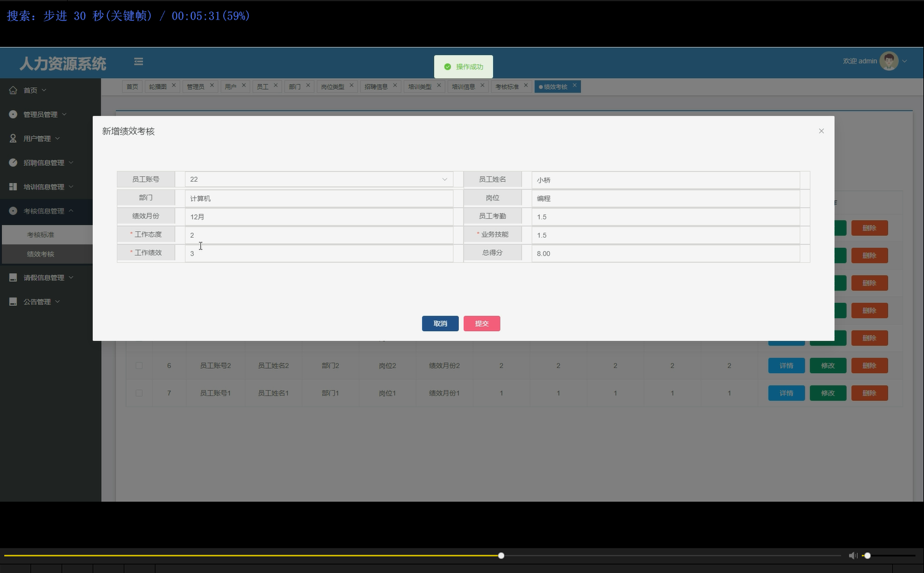Click 修改 for 员工账号2 row
924x573 pixels.
pyautogui.click(x=828, y=366)
